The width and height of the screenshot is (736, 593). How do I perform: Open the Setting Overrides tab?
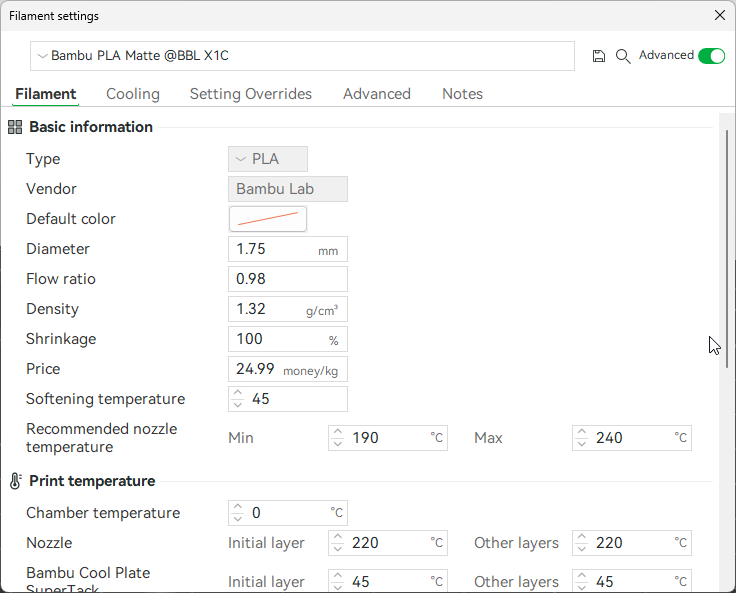(x=251, y=94)
